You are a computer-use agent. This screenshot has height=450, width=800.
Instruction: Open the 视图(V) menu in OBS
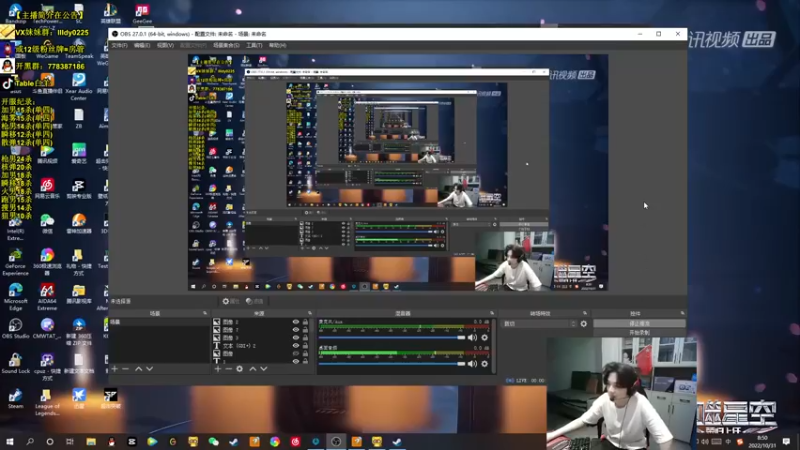pyautogui.click(x=165, y=45)
